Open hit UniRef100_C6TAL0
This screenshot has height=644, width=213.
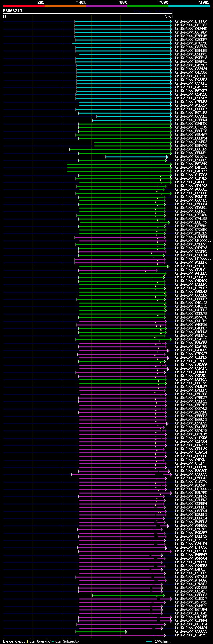(x=191, y=33)
